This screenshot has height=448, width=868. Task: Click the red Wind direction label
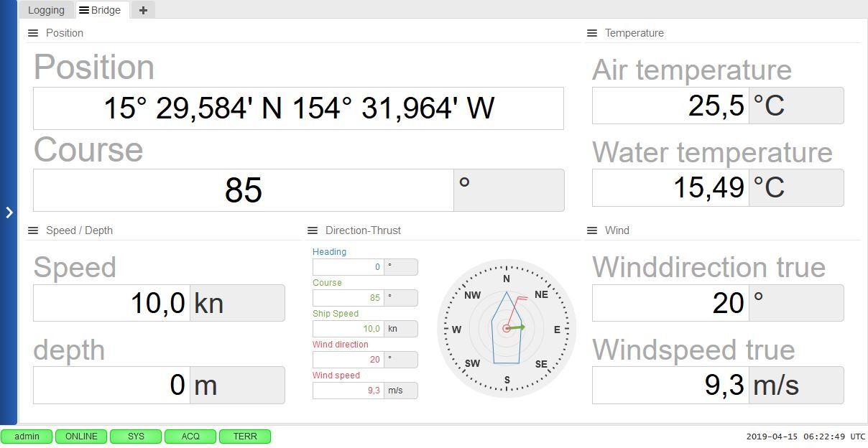coord(341,345)
